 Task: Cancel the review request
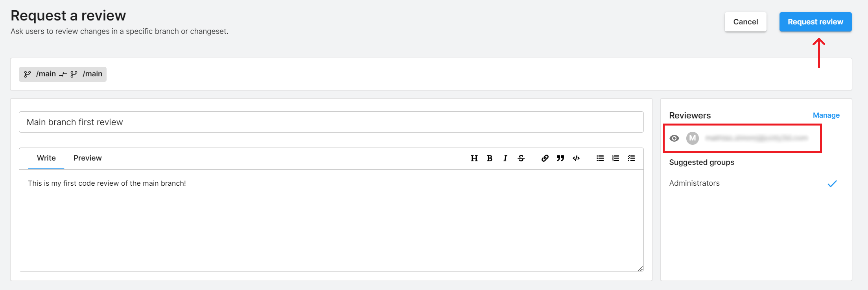tap(745, 22)
